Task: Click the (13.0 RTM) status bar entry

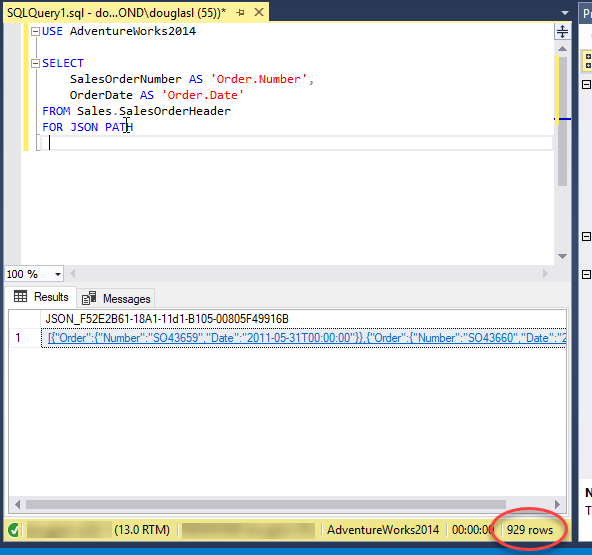Action: 142,530
